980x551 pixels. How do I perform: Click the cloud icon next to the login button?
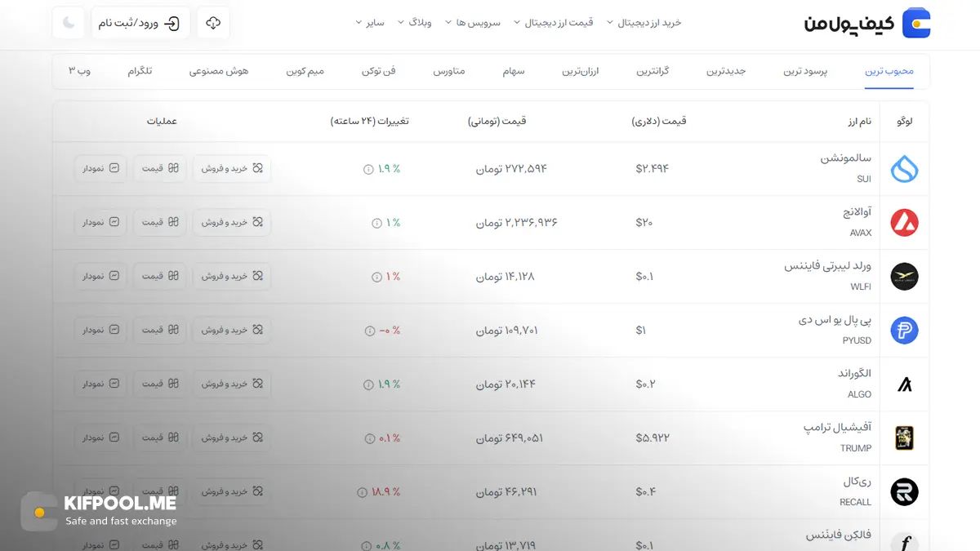(212, 23)
